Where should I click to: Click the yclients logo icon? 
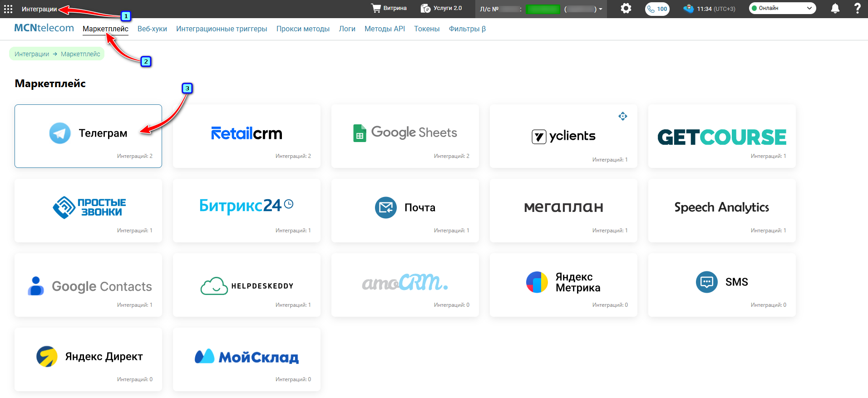[539, 136]
